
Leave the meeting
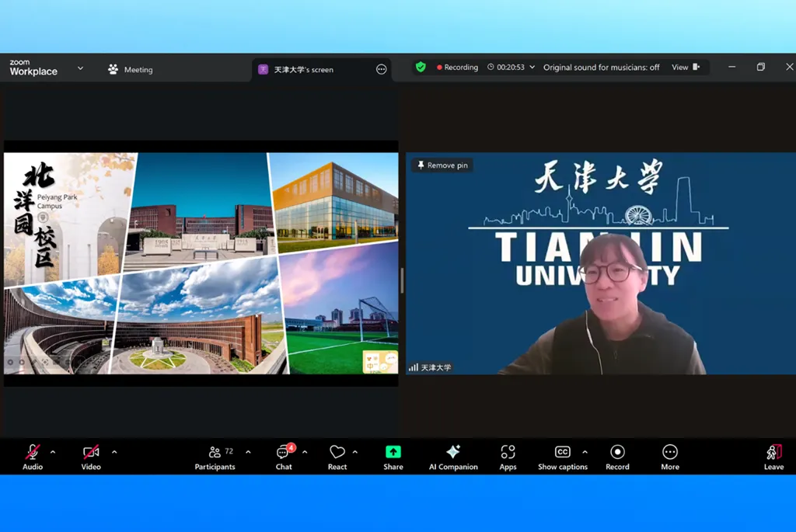point(773,457)
